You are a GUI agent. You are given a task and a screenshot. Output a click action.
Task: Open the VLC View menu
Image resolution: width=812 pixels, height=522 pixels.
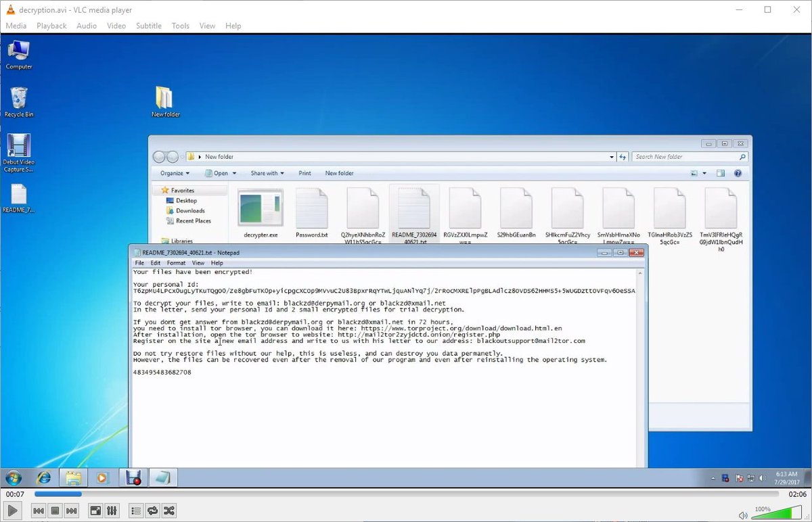coord(207,26)
